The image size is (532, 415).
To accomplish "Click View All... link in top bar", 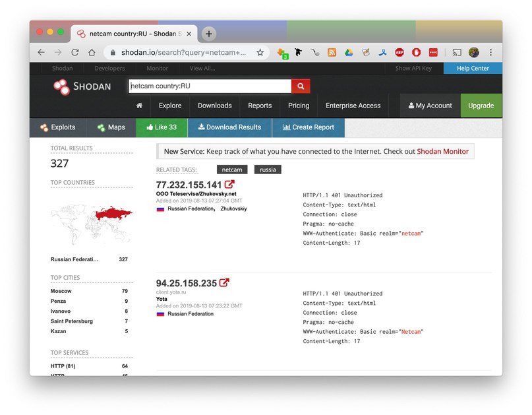I will coord(202,68).
